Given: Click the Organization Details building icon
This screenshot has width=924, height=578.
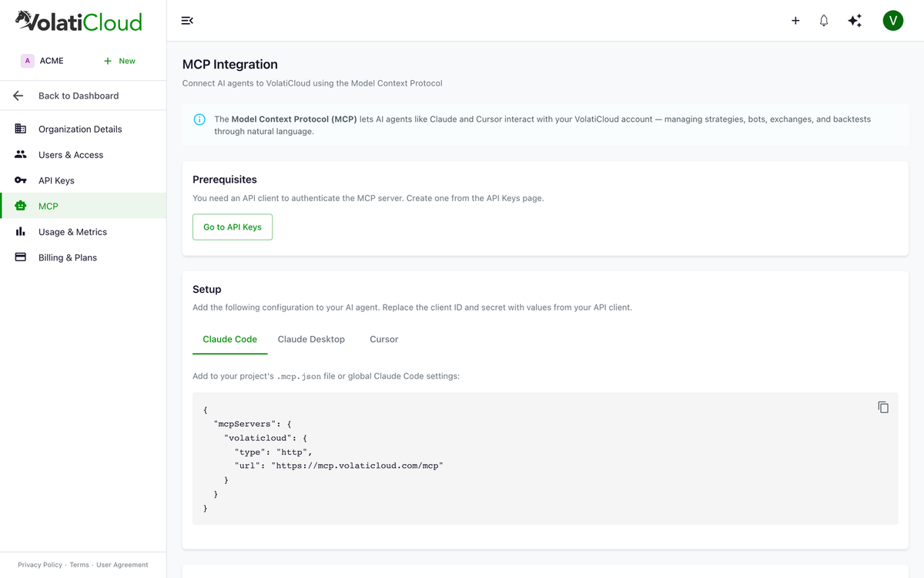Looking at the screenshot, I should coord(21,129).
